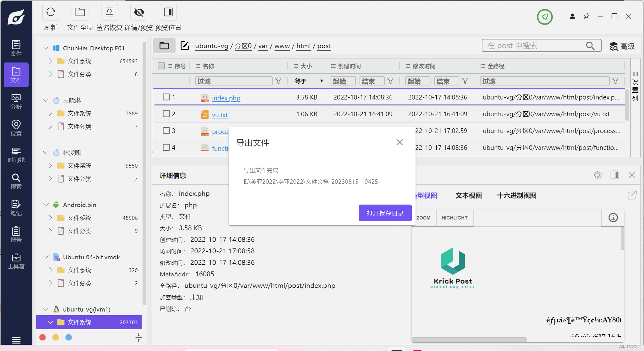This screenshot has height=351, width=644.
Task: Switch to the 文本视图 tab
Action: pos(468,196)
